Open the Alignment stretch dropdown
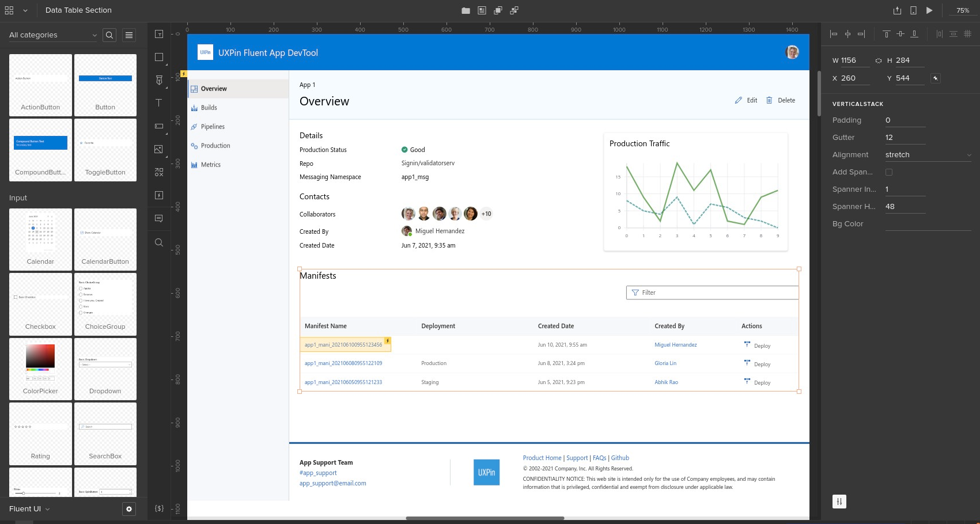 coord(928,154)
